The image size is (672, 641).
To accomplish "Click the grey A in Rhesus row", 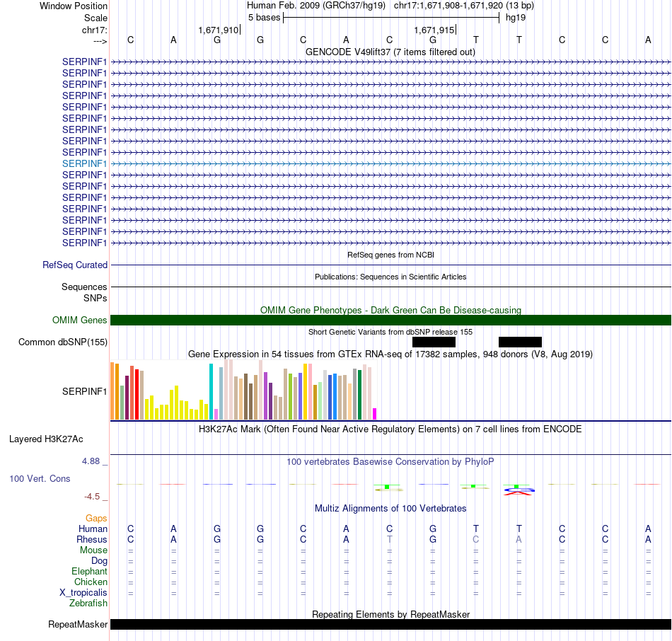I will pyautogui.click(x=519, y=539).
